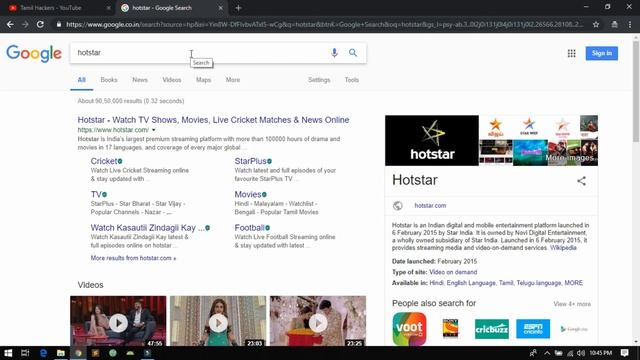Click the voice search microphone icon
640x360 pixels.
[x=334, y=53]
